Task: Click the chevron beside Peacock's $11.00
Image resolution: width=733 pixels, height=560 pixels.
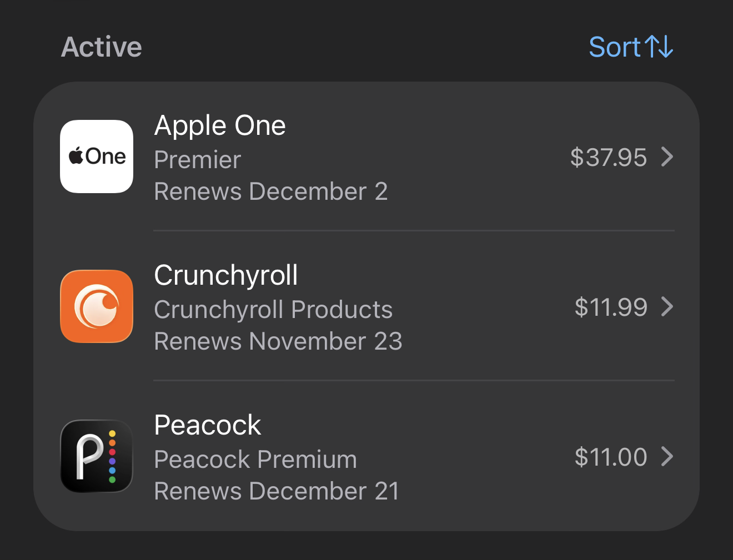Action: [667, 456]
